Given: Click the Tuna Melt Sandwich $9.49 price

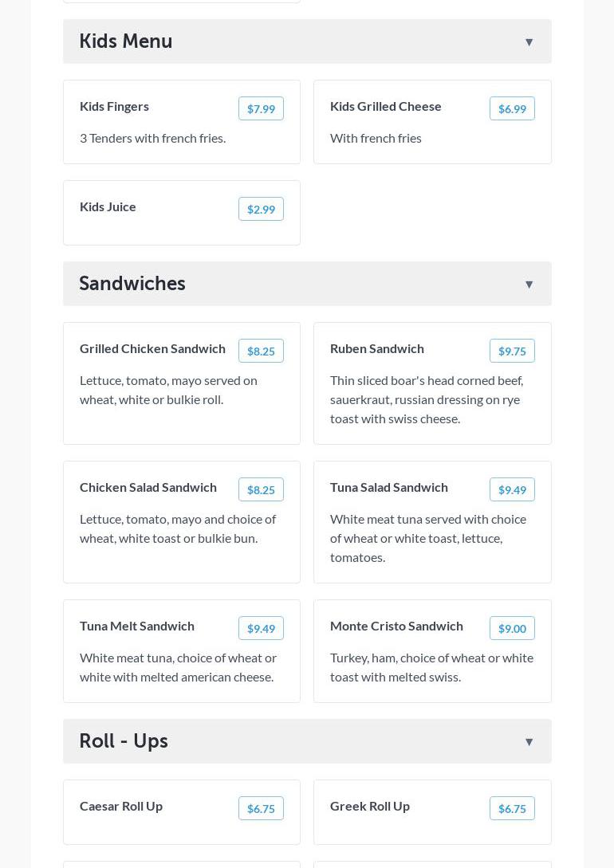Looking at the screenshot, I should pyautogui.click(x=261, y=629).
